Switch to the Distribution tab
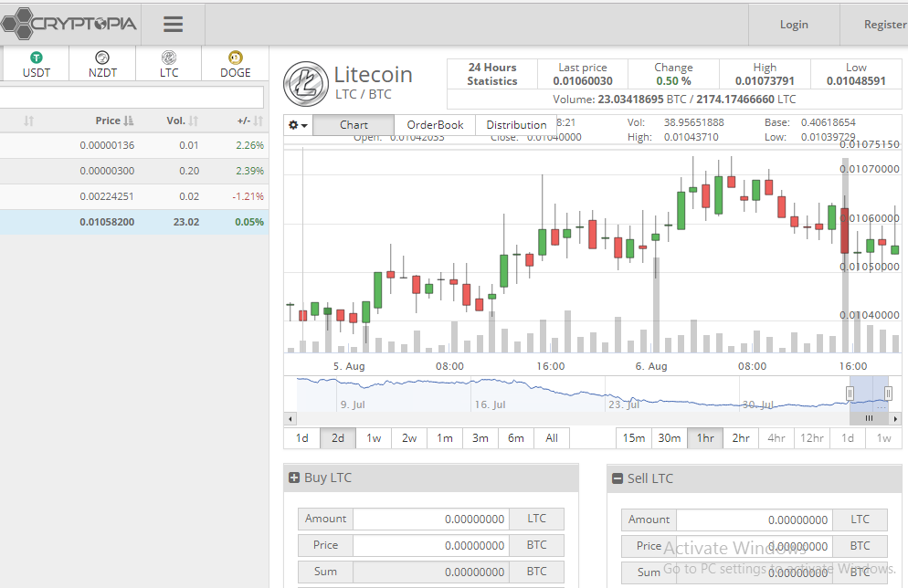This screenshot has height=588, width=908. tap(516, 125)
